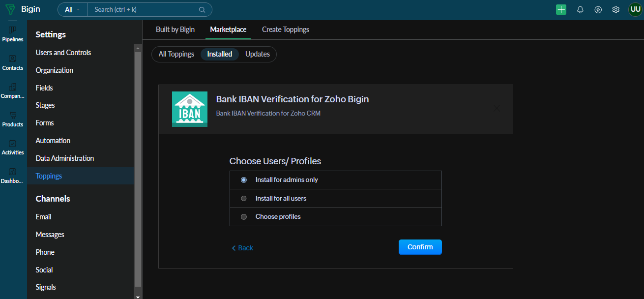The image size is (644, 299).
Task: Open the Messages channel settings
Action: click(50, 235)
